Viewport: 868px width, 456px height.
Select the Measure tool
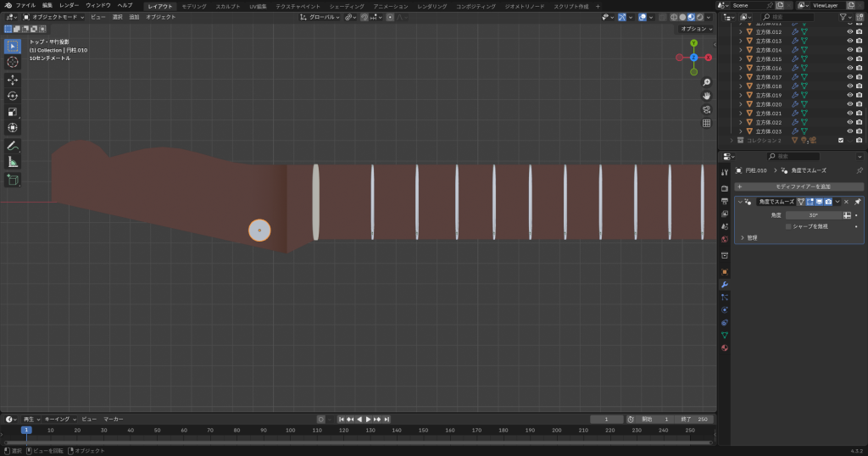(x=13, y=161)
